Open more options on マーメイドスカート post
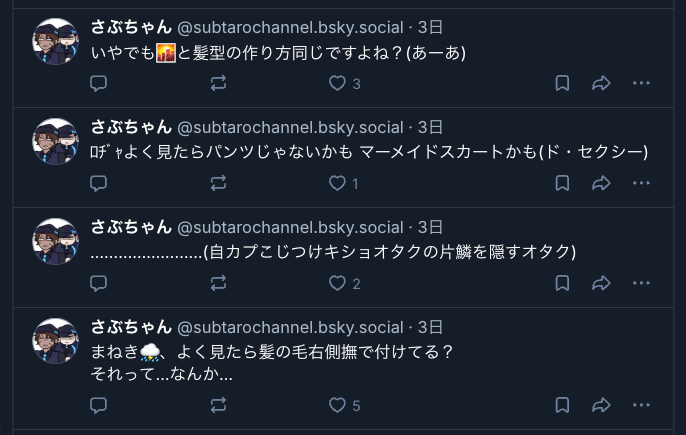Viewport: 686px width, 435px height. tap(641, 184)
